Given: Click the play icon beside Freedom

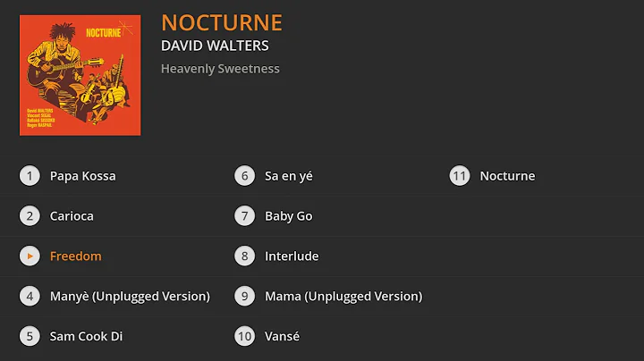Looking at the screenshot, I should click(30, 256).
